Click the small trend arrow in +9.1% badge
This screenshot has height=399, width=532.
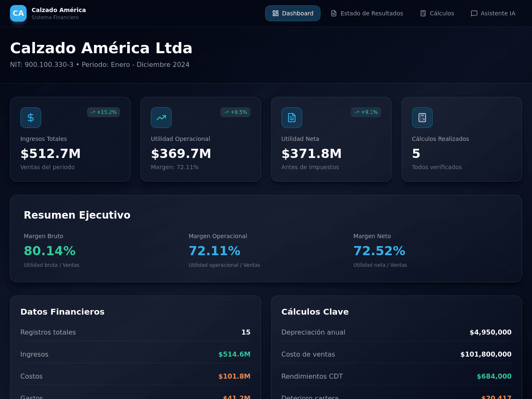357,112
